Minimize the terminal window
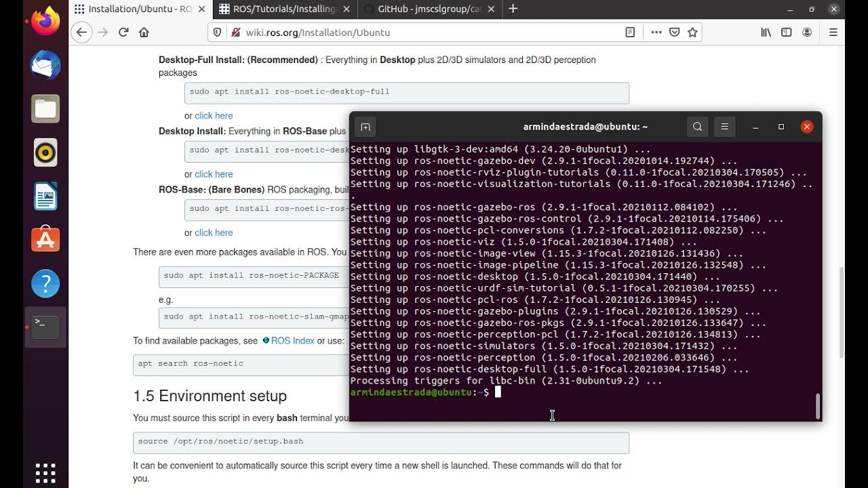This screenshot has height=488, width=868. pyautogui.click(x=755, y=127)
